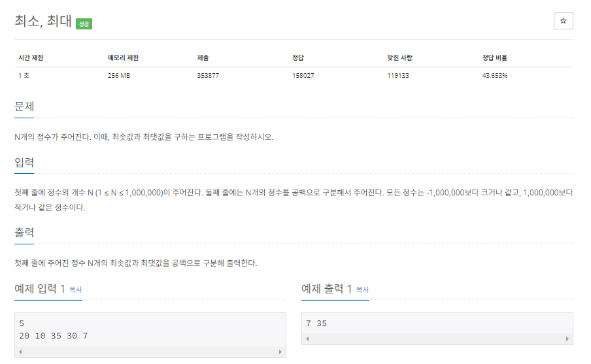Click the green 성공 badge

tap(84, 24)
